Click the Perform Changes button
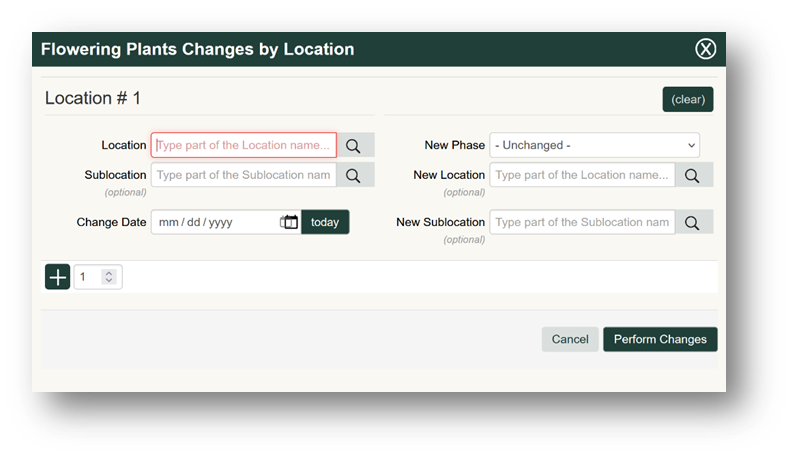 tap(660, 339)
